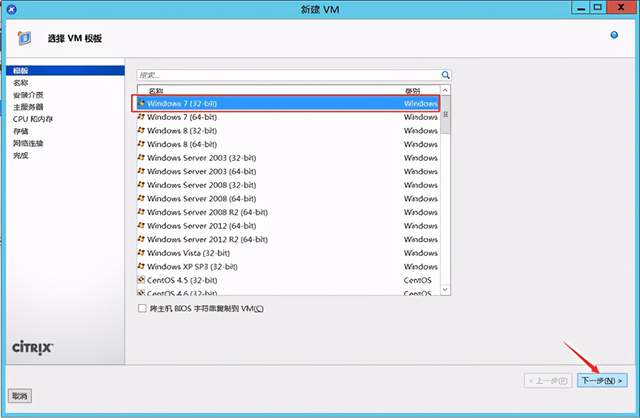This screenshot has height=418, width=640.
Task: Go to the 完成 wizard step
Action: coord(20,156)
